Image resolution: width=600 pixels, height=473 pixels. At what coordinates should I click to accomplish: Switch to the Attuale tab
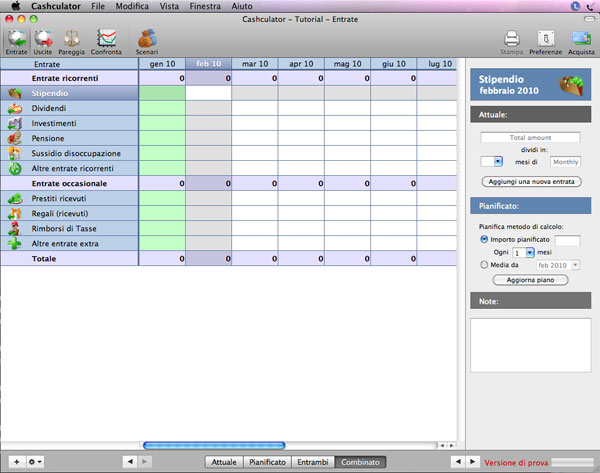pos(224,462)
